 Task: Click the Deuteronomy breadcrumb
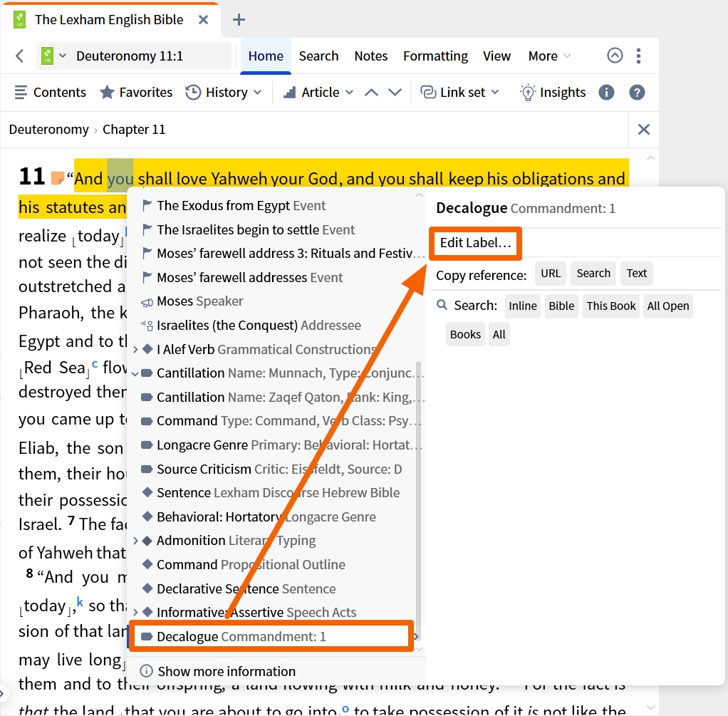click(x=48, y=130)
